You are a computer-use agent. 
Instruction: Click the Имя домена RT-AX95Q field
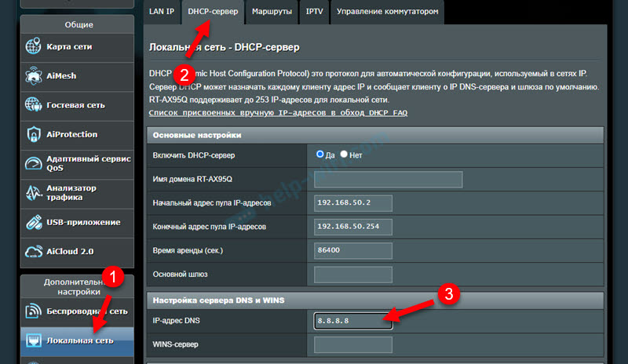pyautogui.click(x=388, y=179)
